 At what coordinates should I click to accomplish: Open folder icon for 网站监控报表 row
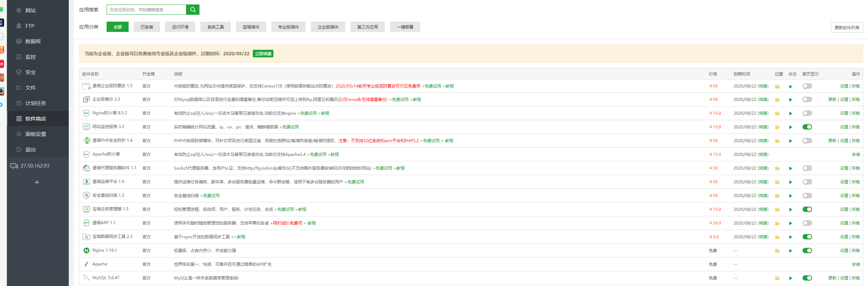(777, 127)
